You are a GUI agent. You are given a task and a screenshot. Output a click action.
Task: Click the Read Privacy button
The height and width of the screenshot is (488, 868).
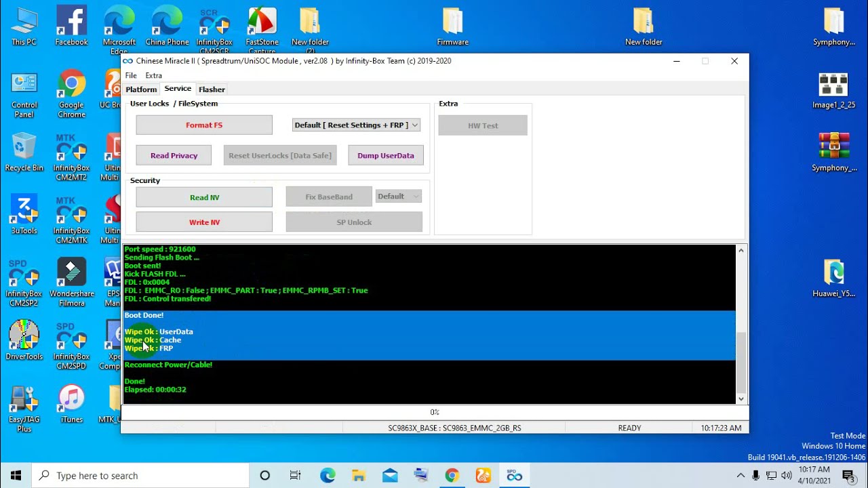click(174, 155)
